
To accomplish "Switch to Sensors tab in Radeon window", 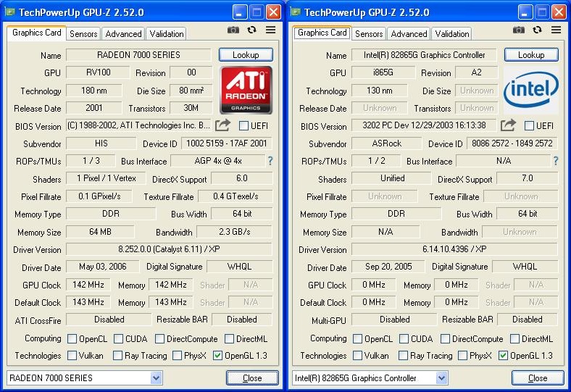I will 83,34.
